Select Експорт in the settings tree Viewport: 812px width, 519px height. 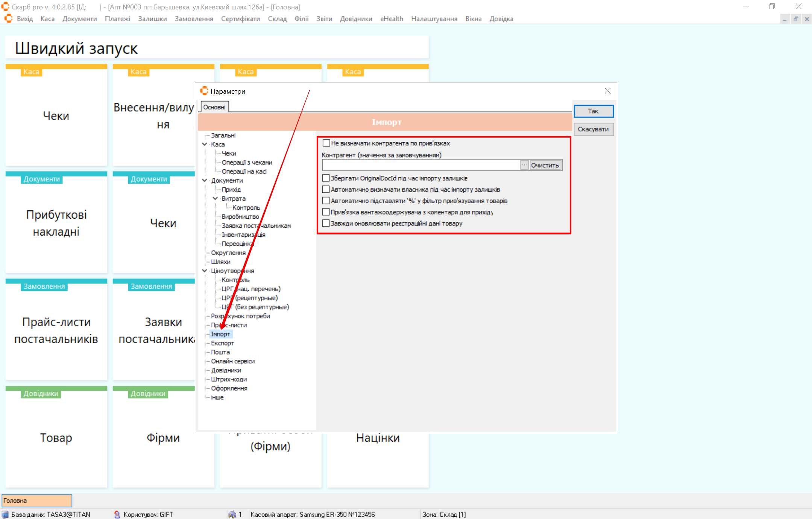[222, 343]
